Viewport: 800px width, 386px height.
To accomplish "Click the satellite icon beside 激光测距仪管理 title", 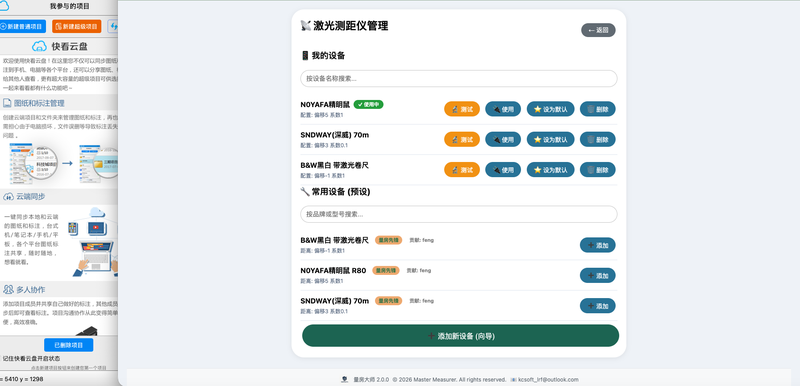I will tap(306, 25).
